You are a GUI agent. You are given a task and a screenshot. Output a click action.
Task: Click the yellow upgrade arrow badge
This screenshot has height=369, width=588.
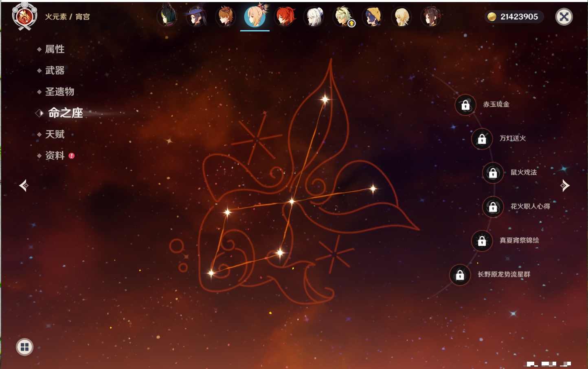[x=351, y=24]
